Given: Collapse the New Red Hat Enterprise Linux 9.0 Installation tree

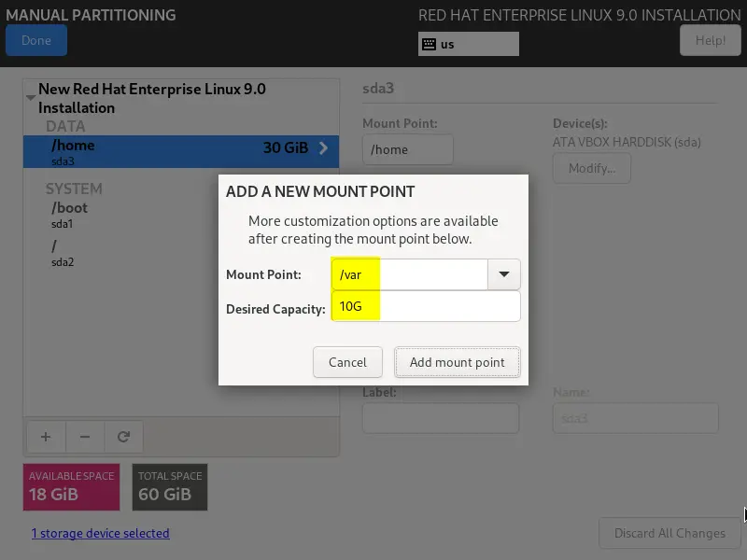Looking at the screenshot, I should [x=31, y=98].
